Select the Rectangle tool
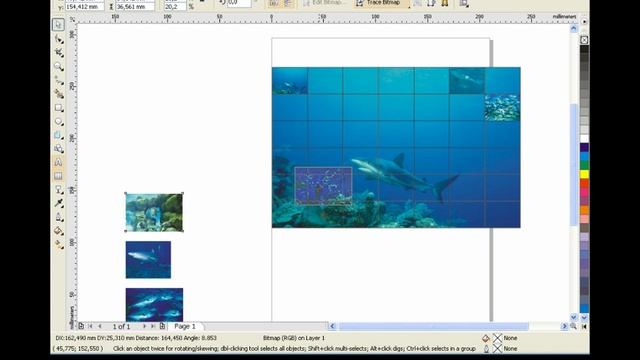 (58, 108)
